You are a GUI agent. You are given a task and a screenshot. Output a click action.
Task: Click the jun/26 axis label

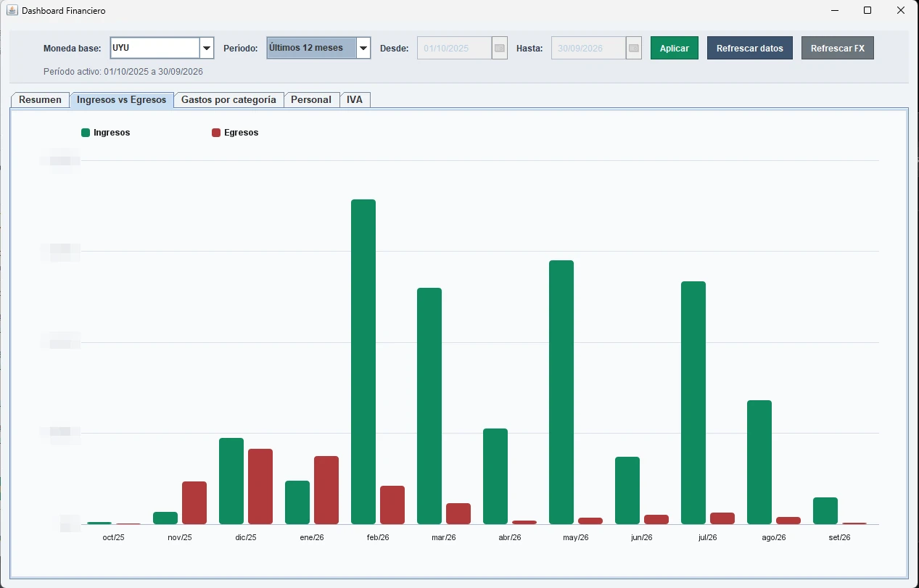pos(642,537)
